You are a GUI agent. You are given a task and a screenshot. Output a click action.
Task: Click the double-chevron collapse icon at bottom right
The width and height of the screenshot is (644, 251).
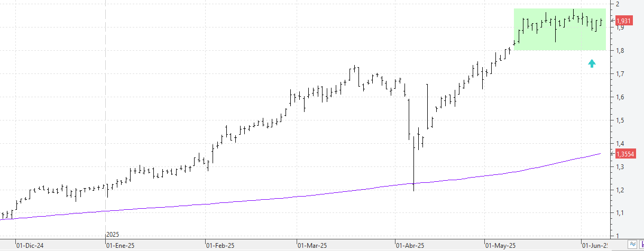coord(632,244)
